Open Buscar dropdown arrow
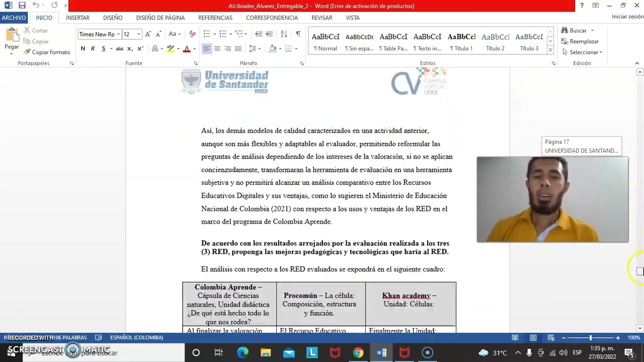The image size is (644, 362). (x=592, y=31)
